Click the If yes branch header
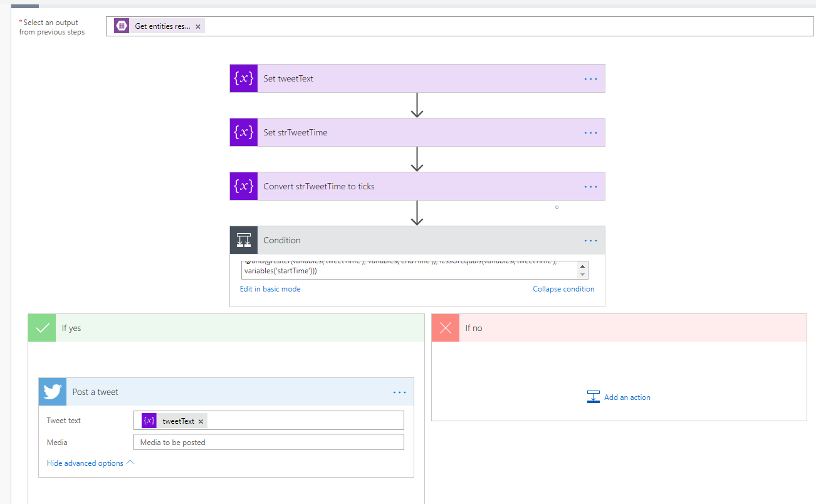The image size is (816, 504). [226, 328]
